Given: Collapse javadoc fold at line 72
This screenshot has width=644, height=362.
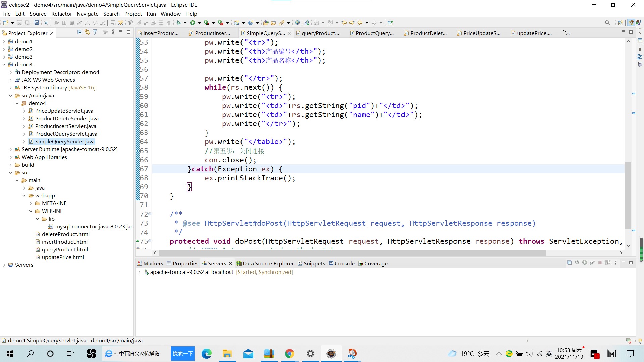Looking at the screenshot, I should point(150,214).
